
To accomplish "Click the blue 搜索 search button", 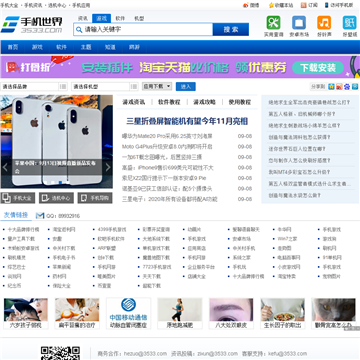I will [231, 29].
